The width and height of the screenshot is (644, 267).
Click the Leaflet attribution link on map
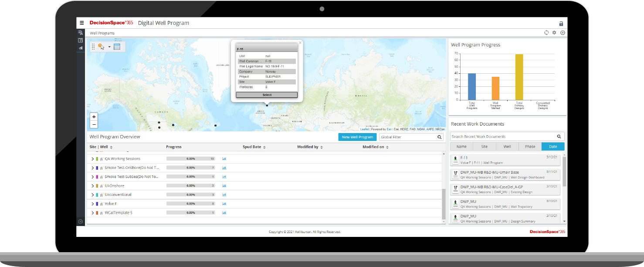(x=364, y=129)
